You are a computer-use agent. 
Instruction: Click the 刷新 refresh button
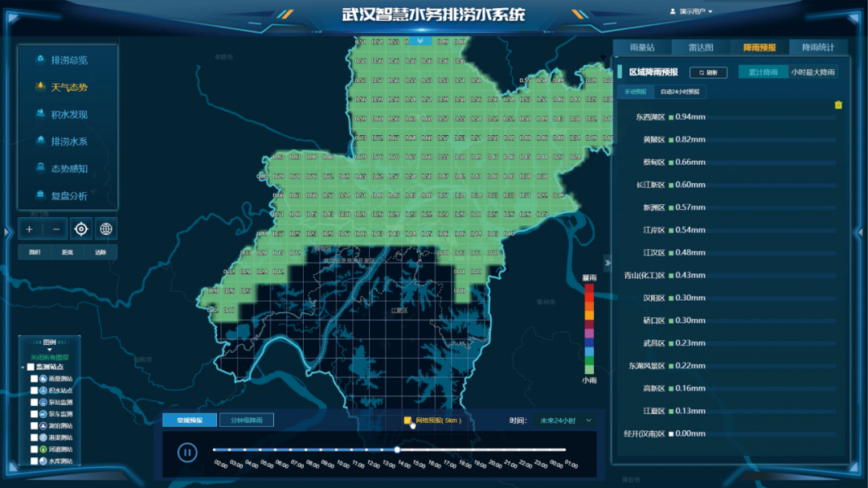(x=708, y=72)
